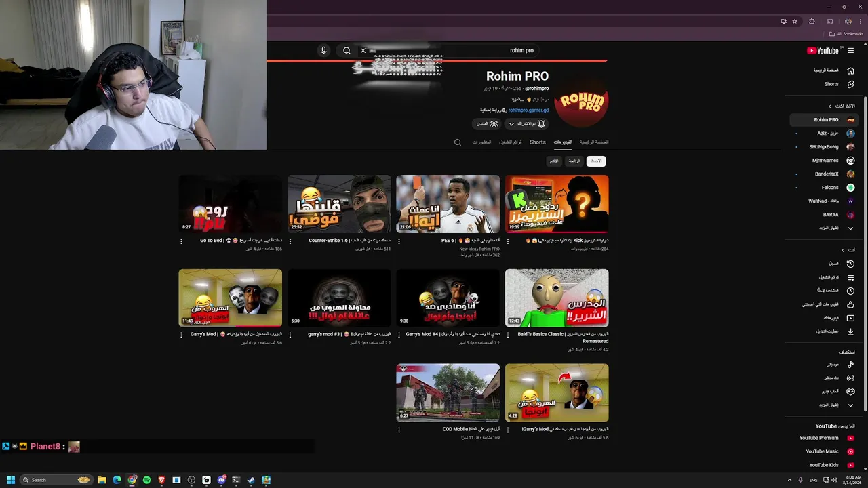Expand the subscriptions section header chevron
This screenshot has width=868, height=488.
click(829, 106)
